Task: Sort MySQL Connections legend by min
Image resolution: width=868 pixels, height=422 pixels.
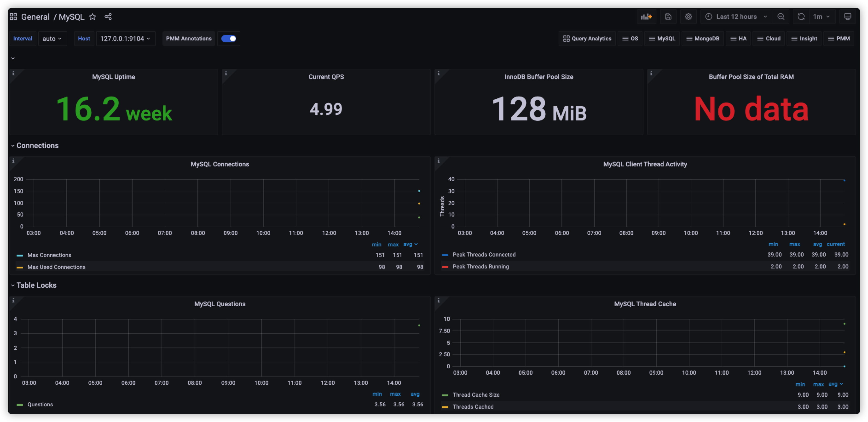Action: (x=376, y=245)
